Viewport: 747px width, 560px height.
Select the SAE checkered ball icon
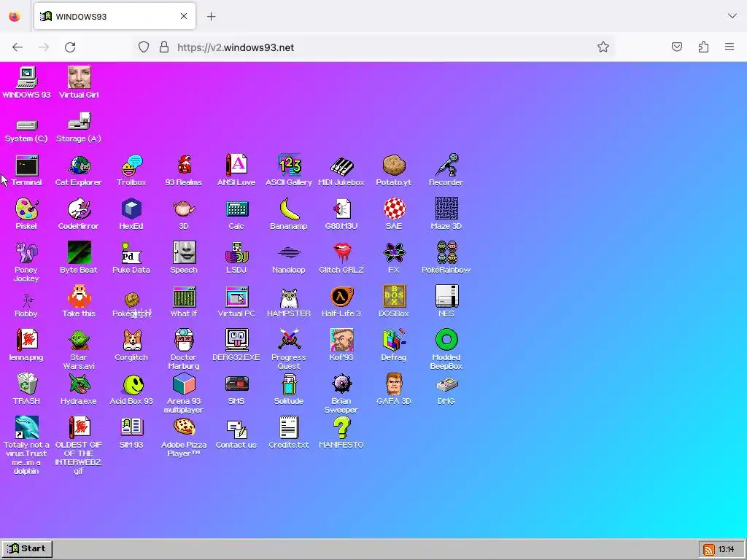pyautogui.click(x=395, y=210)
